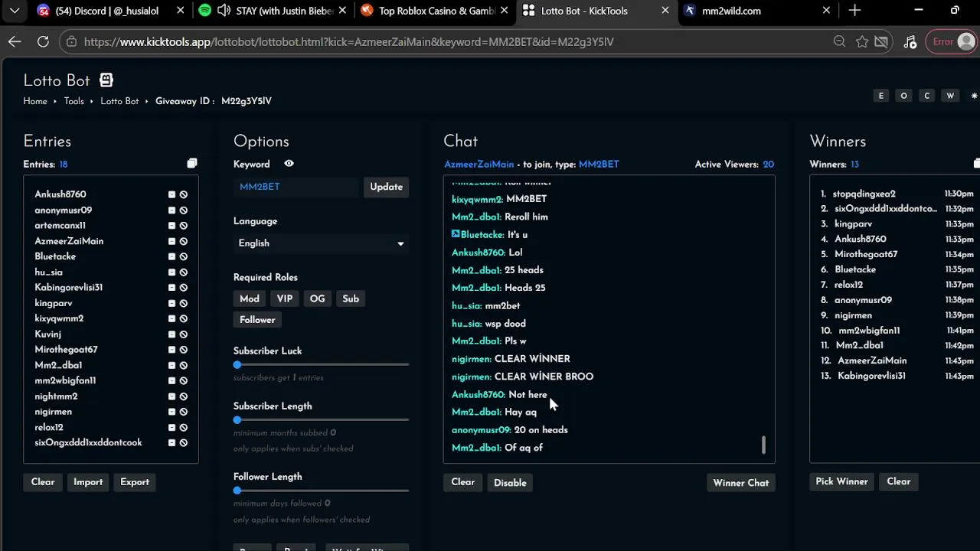Open a new browser tab with plus
The width and height of the screenshot is (980, 551).
[854, 11]
